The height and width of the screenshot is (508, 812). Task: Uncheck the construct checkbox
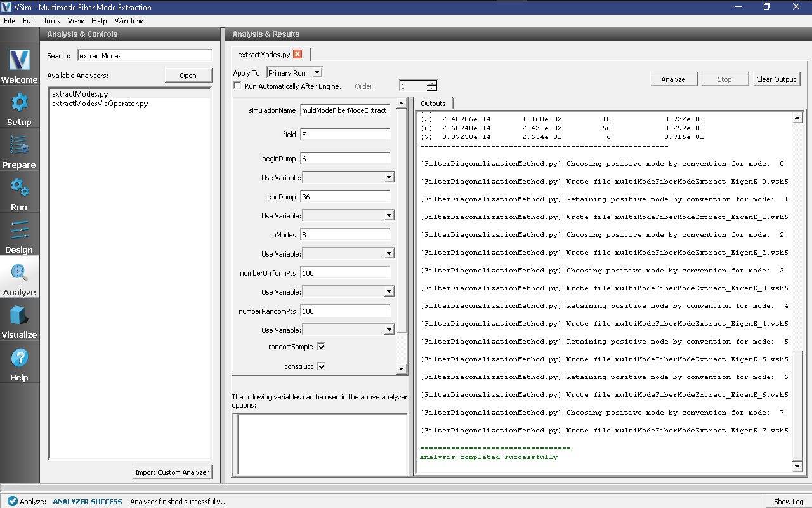coord(321,366)
